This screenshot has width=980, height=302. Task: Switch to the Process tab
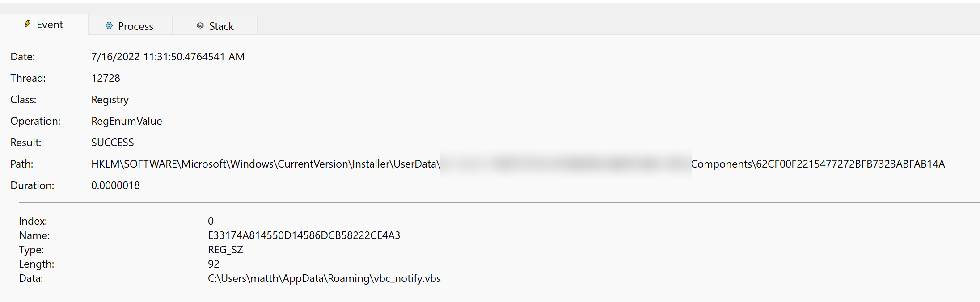(135, 26)
